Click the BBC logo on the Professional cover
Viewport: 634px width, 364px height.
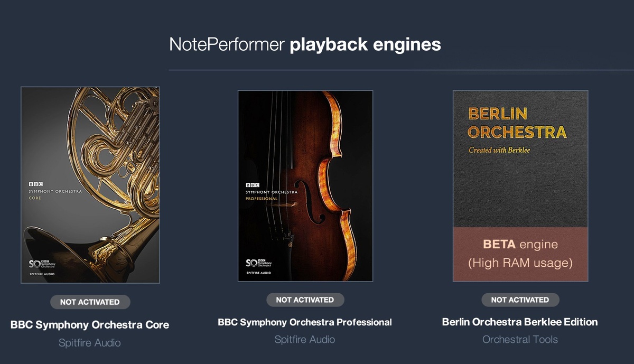[x=253, y=185]
